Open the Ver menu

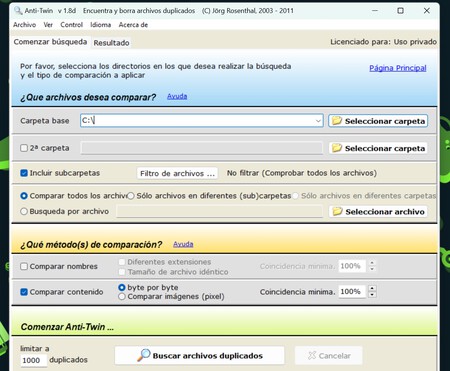[x=48, y=25]
